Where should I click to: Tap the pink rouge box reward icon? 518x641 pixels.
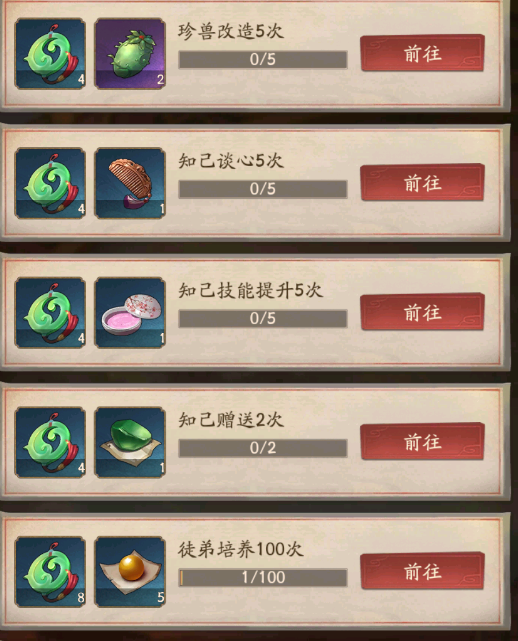coord(130,313)
